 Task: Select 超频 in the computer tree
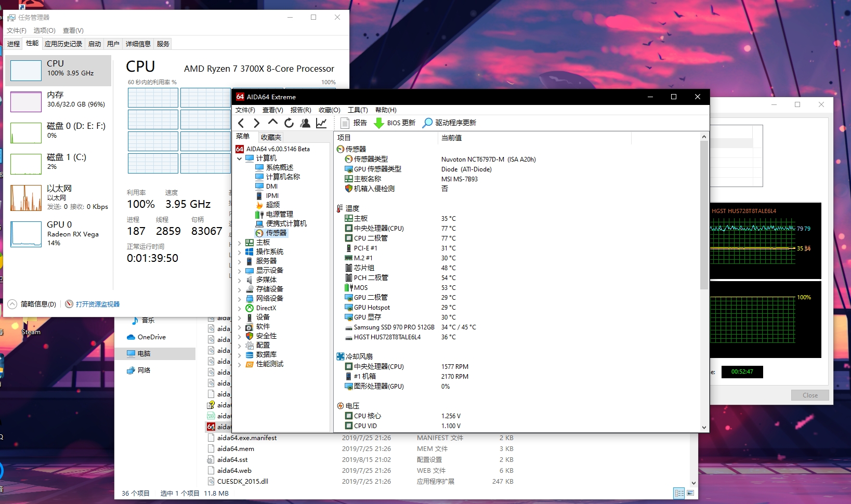272,205
